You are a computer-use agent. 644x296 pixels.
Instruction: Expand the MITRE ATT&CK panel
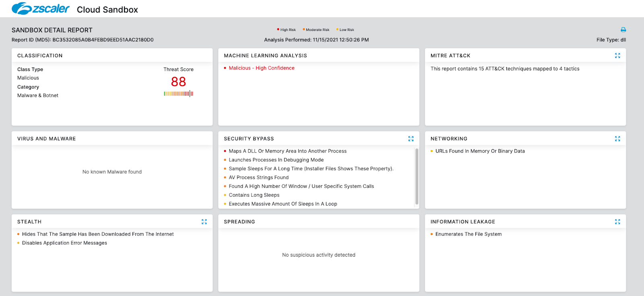pos(617,55)
